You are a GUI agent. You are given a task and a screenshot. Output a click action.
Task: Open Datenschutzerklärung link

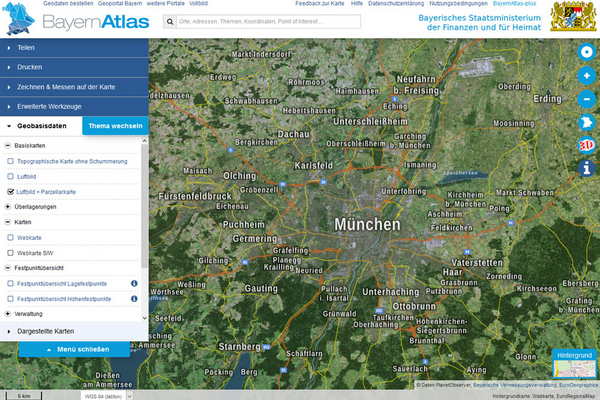point(396,3)
